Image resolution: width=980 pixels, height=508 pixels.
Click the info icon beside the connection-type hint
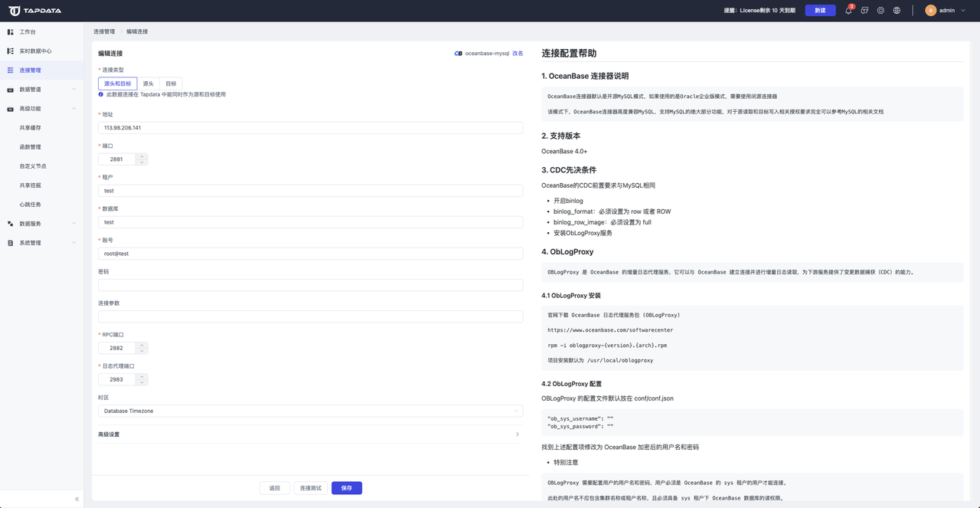tap(101, 94)
